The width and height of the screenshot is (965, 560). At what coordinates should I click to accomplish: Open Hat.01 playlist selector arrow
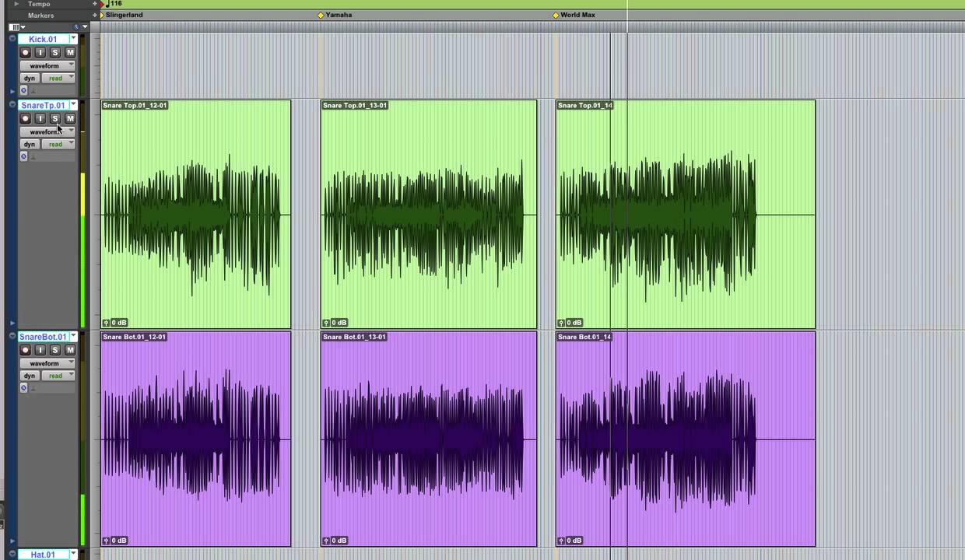pyautogui.click(x=73, y=555)
